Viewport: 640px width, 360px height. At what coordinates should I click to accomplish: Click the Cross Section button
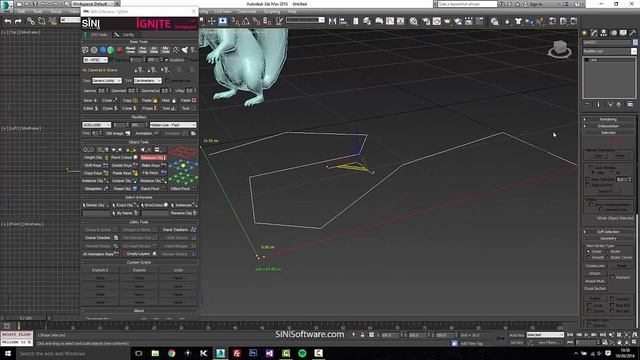pos(595,289)
